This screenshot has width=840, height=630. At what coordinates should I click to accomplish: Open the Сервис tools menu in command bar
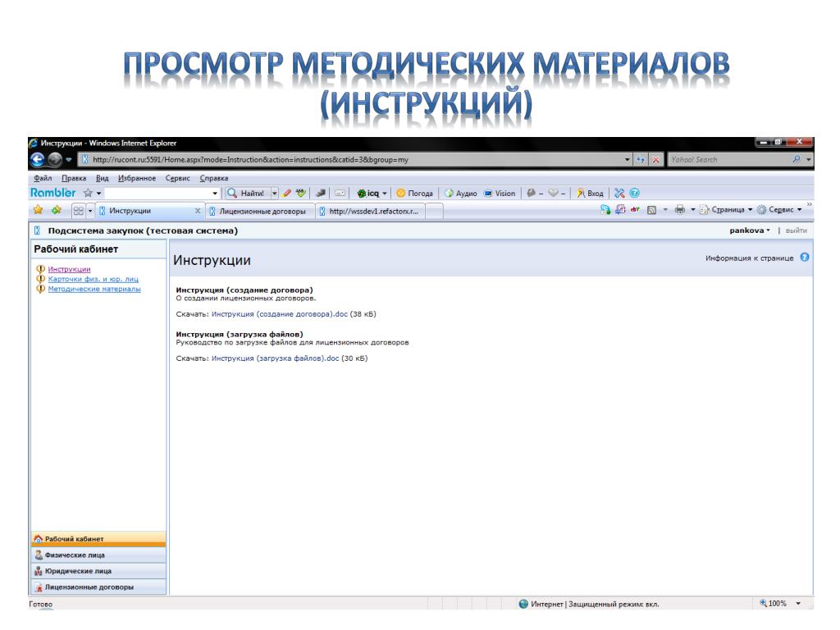click(x=779, y=209)
